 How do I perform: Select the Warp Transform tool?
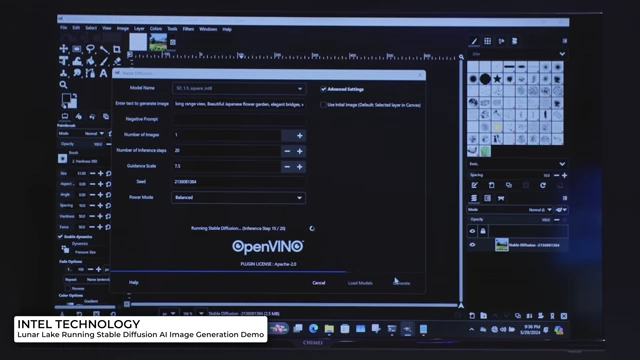[77, 61]
